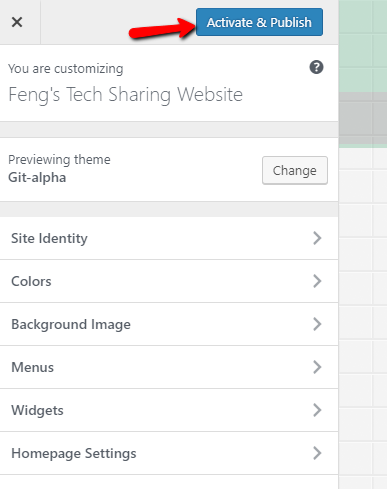Click the Change theme button
Image resolution: width=387 pixels, height=489 pixels.
point(295,170)
